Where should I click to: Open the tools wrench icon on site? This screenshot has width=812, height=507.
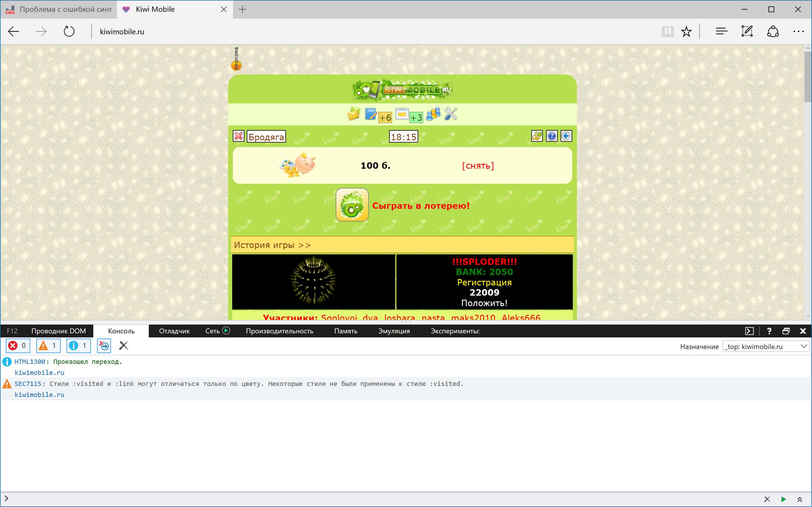pos(451,114)
